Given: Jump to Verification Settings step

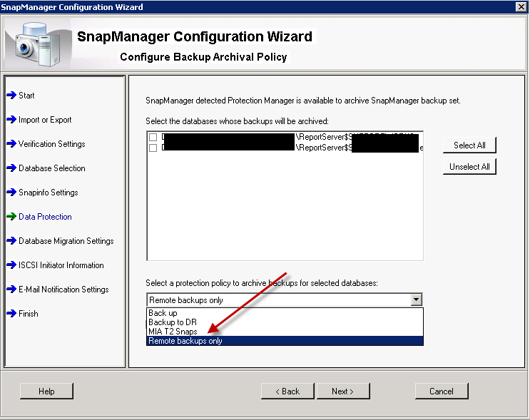Looking at the screenshot, I should coord(51,144).
